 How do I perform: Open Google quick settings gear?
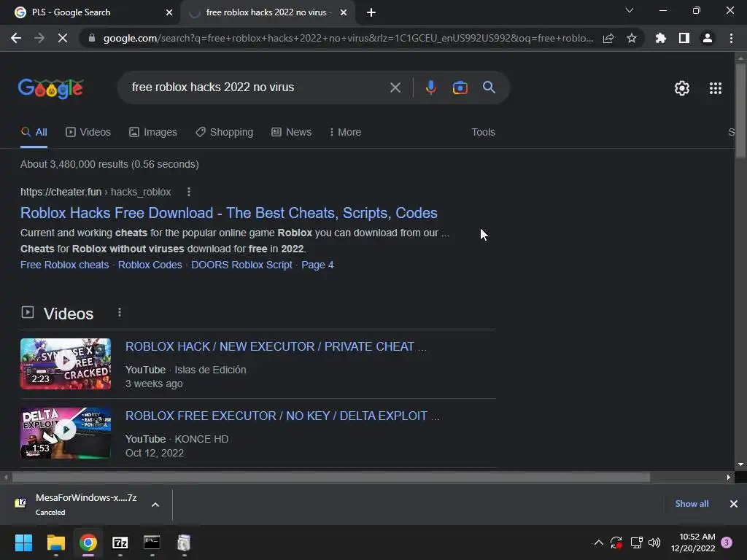pyautogui.click(x=682, y=88)
